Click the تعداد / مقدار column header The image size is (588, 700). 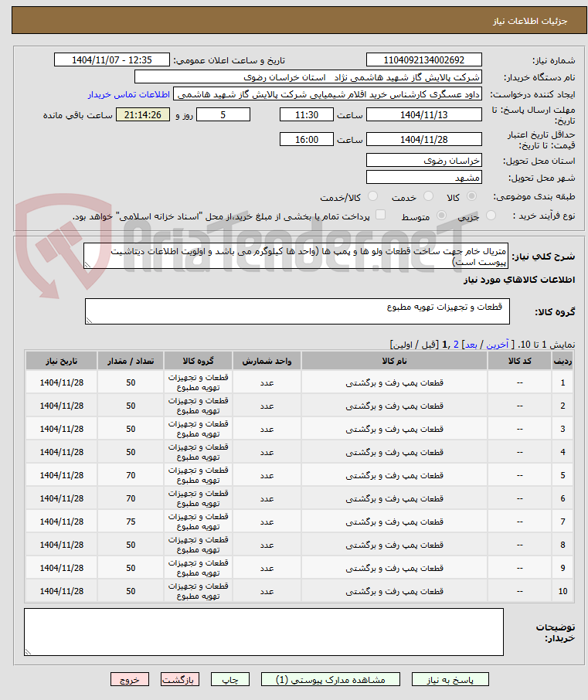tap(131, 361)
